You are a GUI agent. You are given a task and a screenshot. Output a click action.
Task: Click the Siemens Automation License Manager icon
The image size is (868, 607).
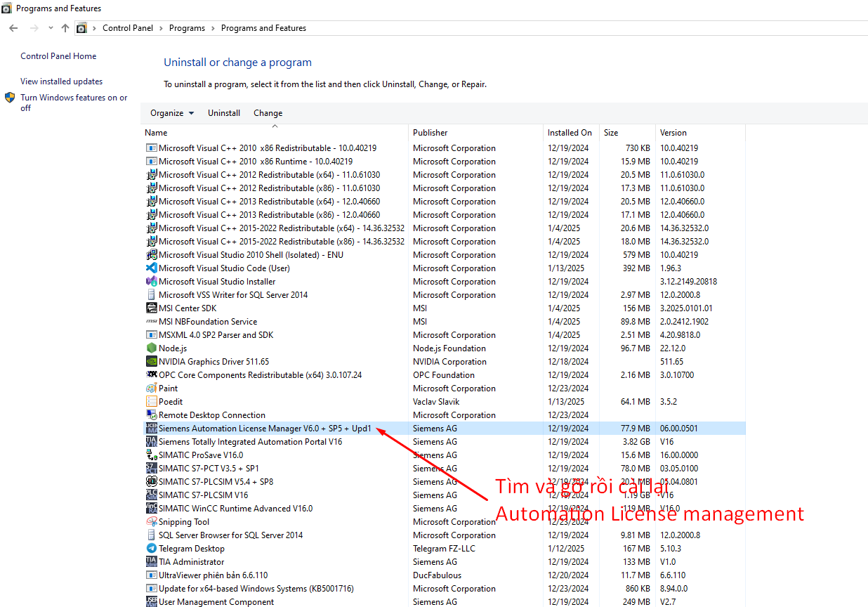click(x=151, y=428)
